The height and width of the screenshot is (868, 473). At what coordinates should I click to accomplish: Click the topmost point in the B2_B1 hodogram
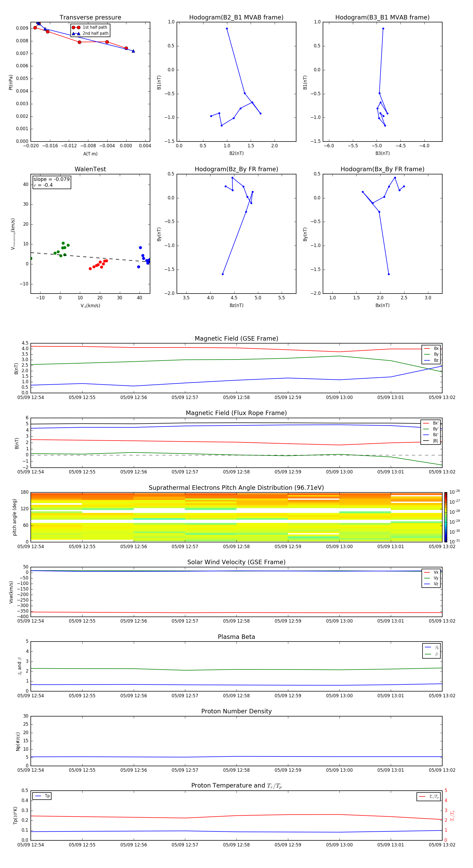click(x=227, y=29)
